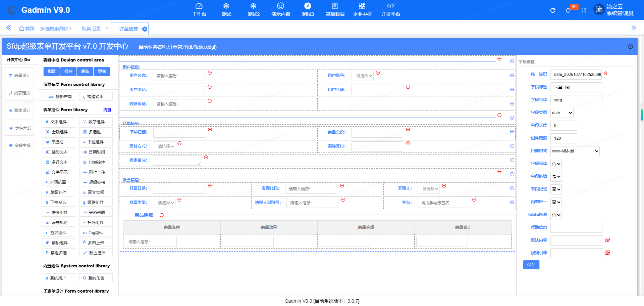Open the 字段必填 yes/no selector
The height and width of the screenshot is (306, 644).
pos(556,177)
